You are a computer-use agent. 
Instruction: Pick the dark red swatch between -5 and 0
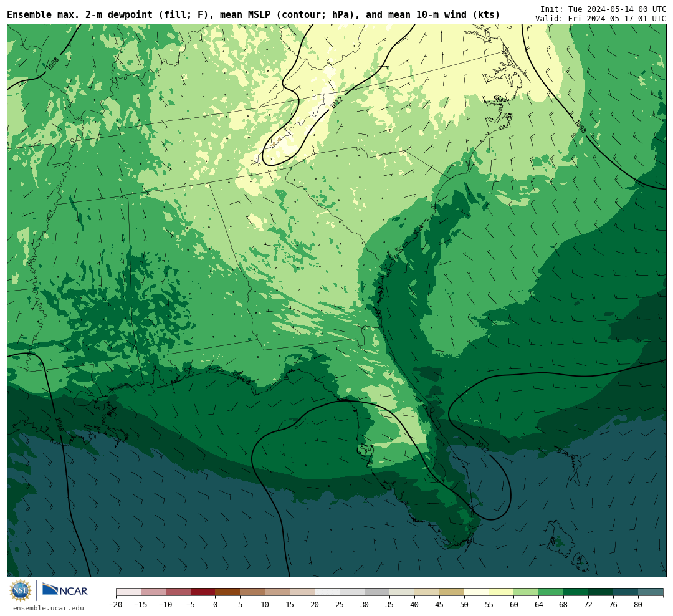coord(203,592)
